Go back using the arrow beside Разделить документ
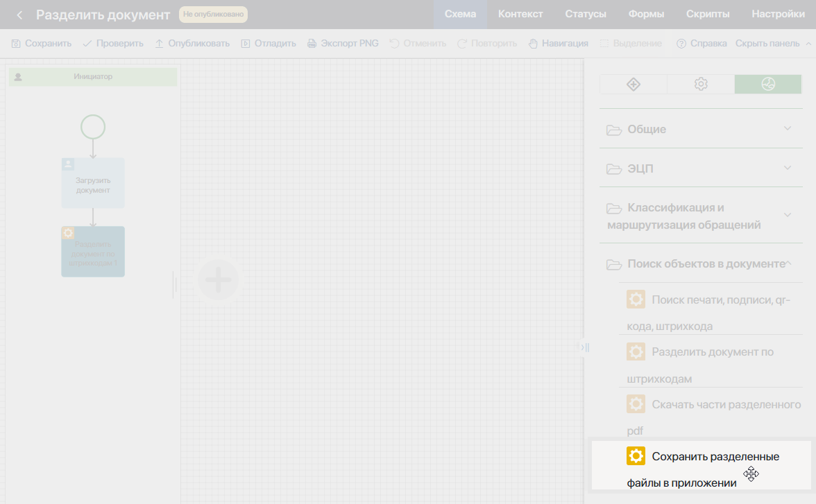The width and height of the screenshot is (816, 504). 19,15
